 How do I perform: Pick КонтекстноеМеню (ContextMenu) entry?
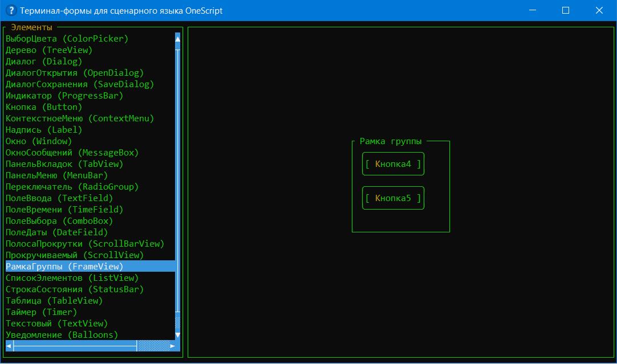(x=80, y=118)
